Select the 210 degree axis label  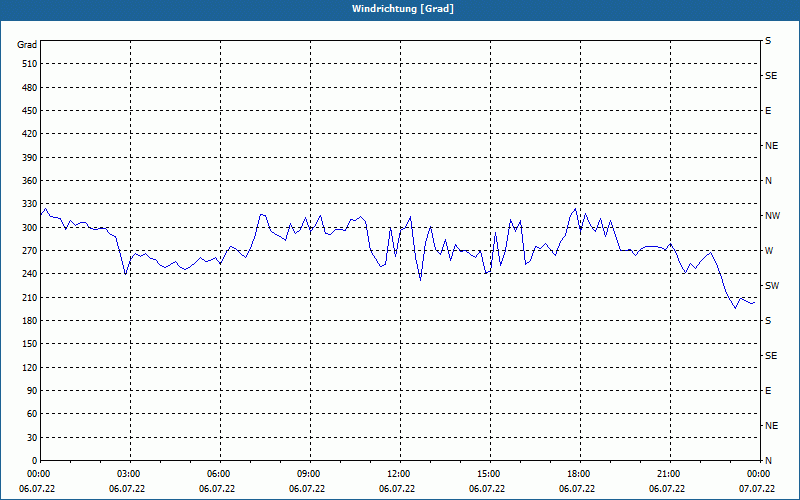[30, 297]
